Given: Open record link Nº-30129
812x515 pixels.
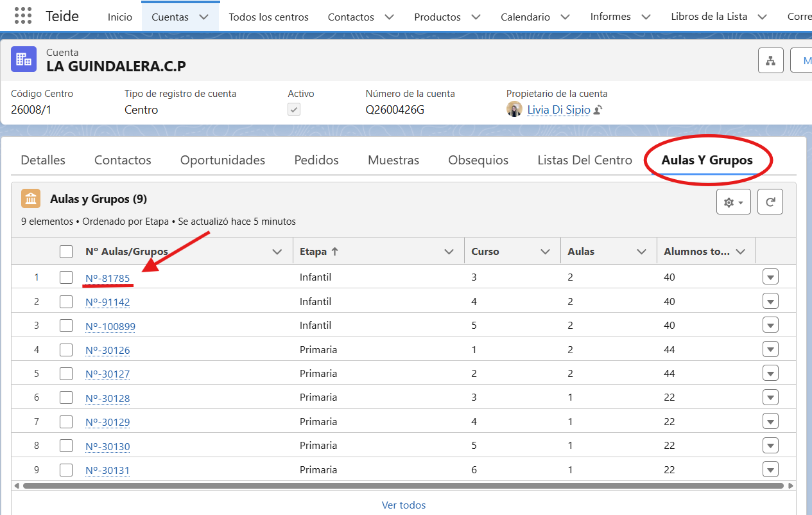Looking at the screenshot, I should click(x=108, y=422).
